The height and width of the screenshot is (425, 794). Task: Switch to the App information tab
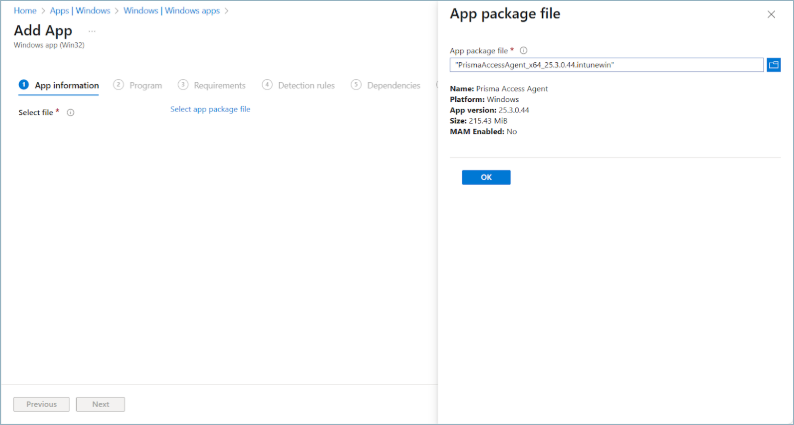pos(66,85)
